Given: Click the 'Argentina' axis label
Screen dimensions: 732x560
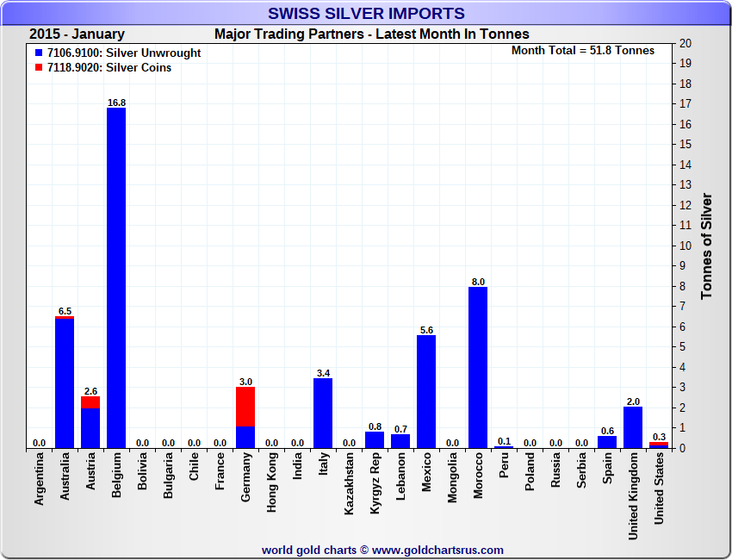Looking at the screenshot, I should 40,479.
